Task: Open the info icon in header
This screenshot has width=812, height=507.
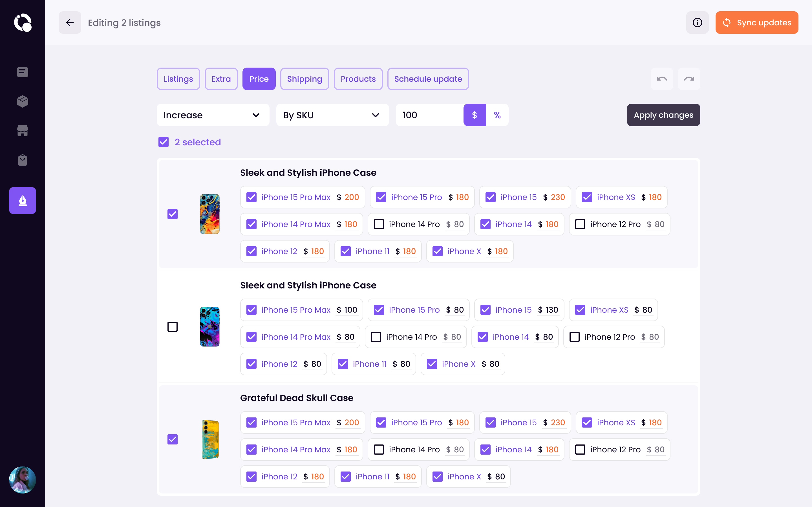Action: pyautogui.click(x=697, y=23)
